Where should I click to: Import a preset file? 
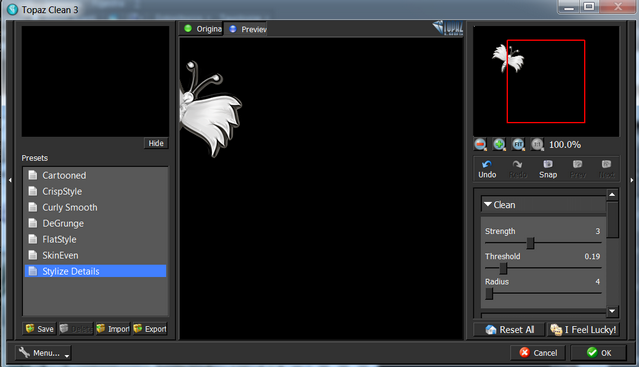coord(113,329)
